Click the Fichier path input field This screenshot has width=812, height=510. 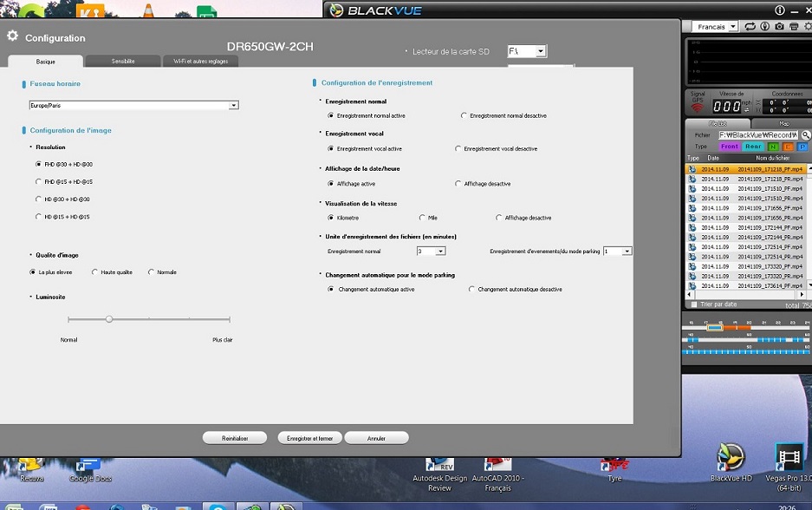758,134
